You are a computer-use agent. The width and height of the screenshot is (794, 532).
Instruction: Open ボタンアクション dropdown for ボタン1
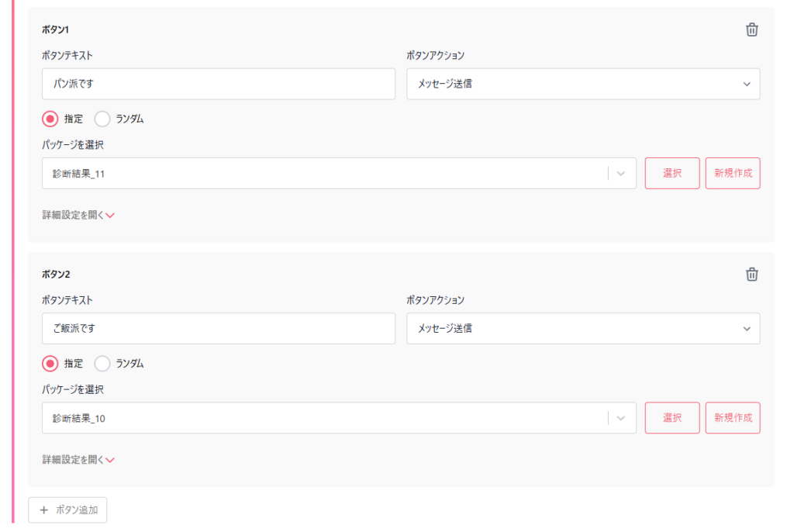point(583,84)
